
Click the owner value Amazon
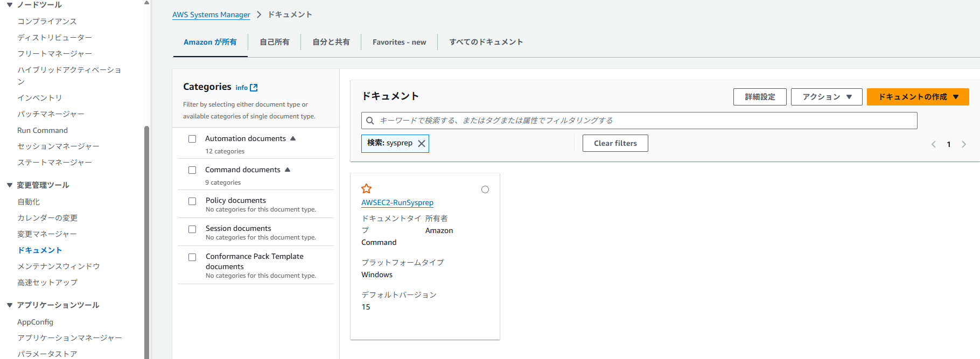point(439,230)
